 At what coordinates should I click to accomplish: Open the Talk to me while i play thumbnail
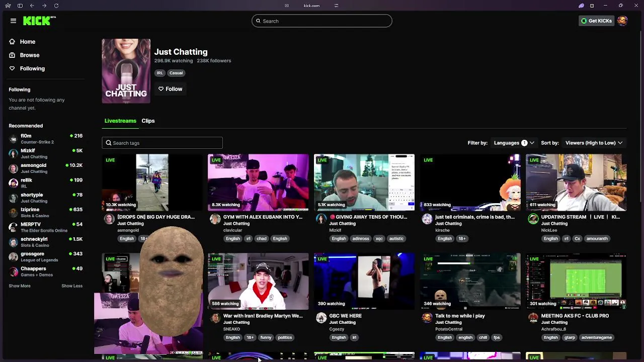click(x=470, y=281)
